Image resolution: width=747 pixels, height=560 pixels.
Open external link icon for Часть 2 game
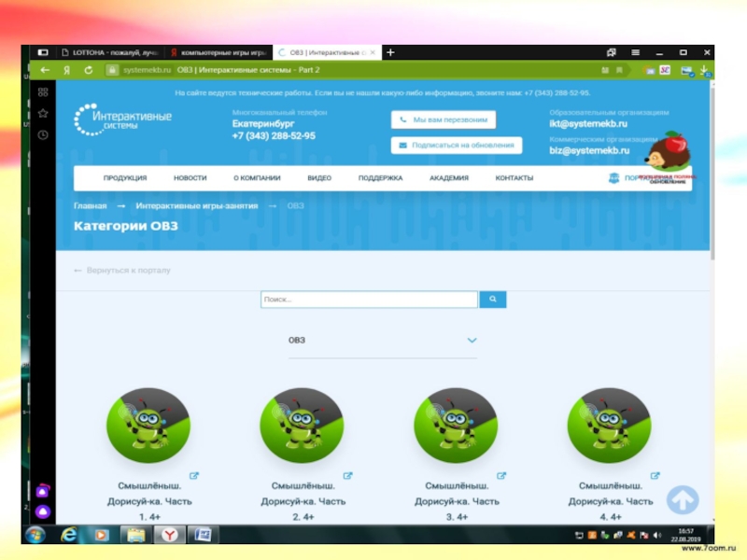(x=347, y=476)
